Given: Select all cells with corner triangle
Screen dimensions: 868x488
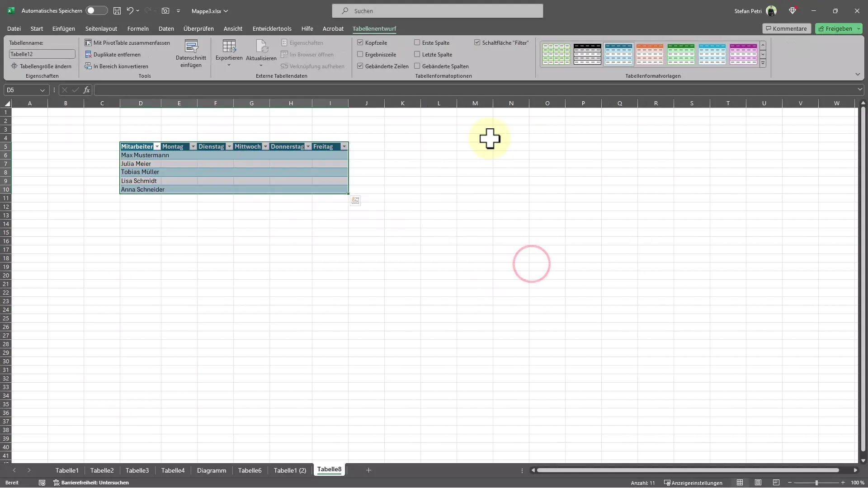Looking at the screenshot, I should [x=7, y=103].
